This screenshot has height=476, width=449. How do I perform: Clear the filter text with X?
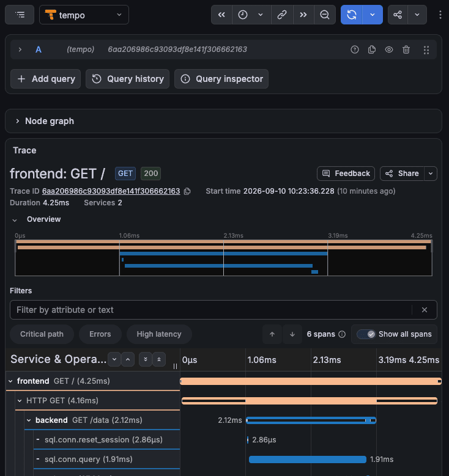[425, 310]
